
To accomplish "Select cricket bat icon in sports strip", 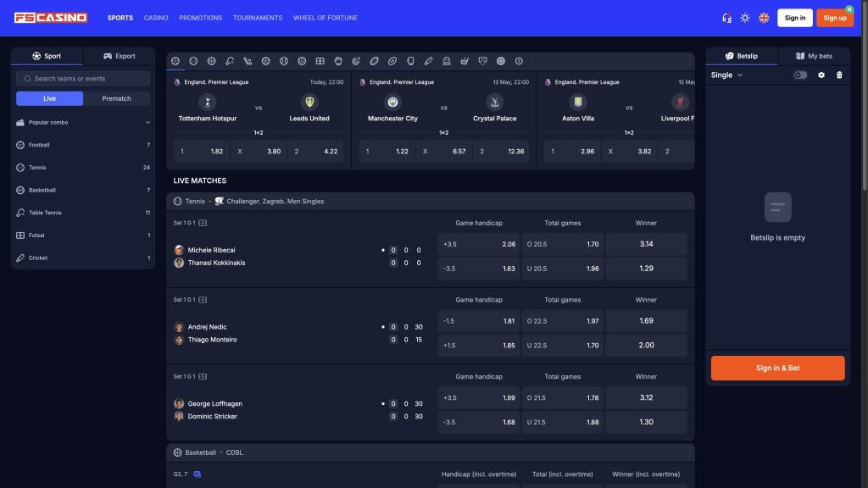I will point(428,61).
